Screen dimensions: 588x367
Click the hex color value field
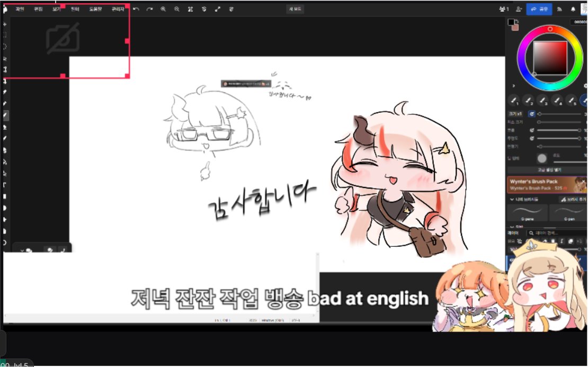(x=578, y=22)
